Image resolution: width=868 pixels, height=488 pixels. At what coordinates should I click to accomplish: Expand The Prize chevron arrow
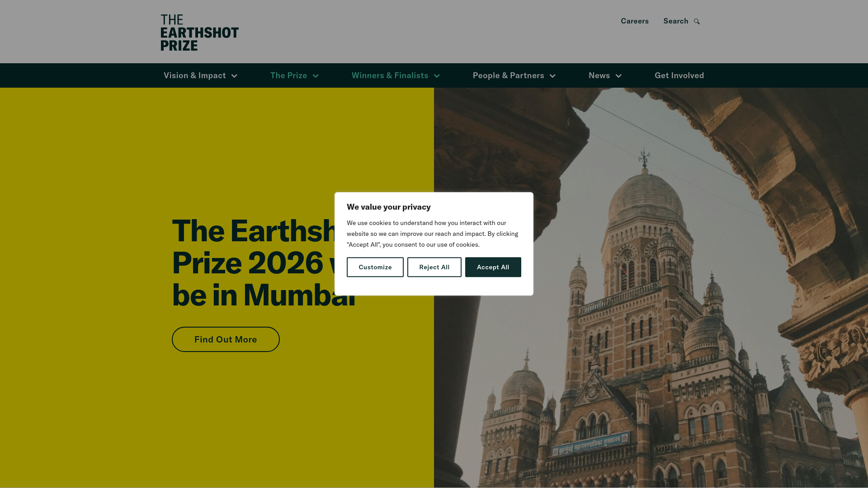(316, 76)
